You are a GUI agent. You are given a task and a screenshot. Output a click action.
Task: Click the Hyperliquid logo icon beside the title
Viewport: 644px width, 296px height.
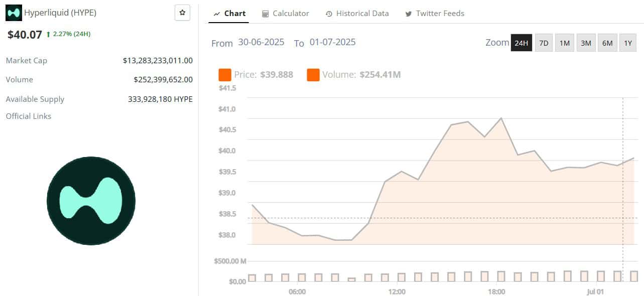[14, 13]
